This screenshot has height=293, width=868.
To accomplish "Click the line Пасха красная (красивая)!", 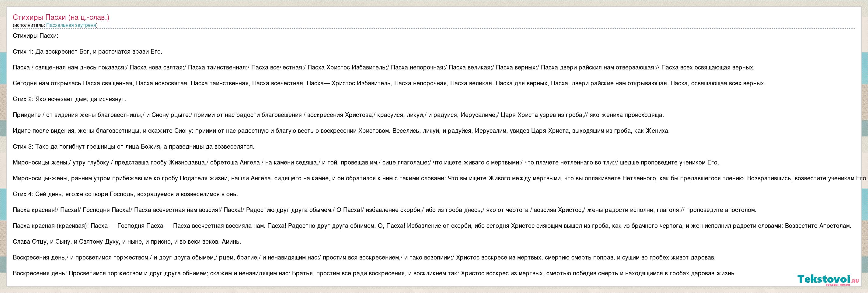I will tap(432, 226).
